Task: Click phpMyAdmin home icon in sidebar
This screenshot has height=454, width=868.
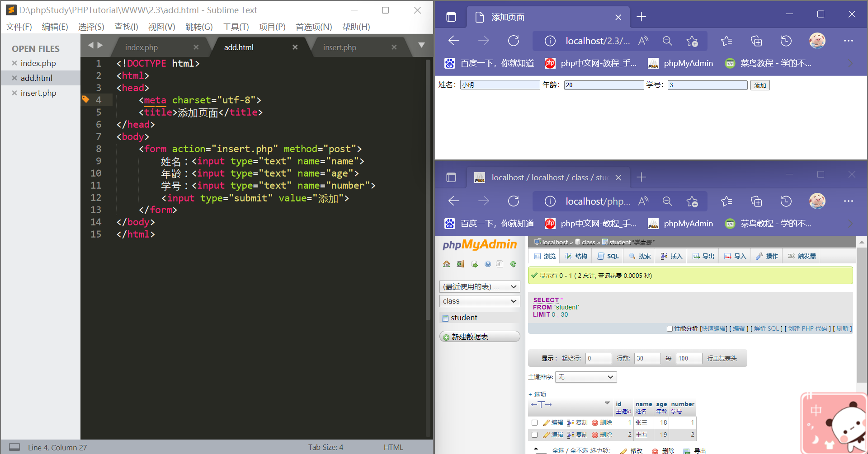Action: tap(447, 264)
